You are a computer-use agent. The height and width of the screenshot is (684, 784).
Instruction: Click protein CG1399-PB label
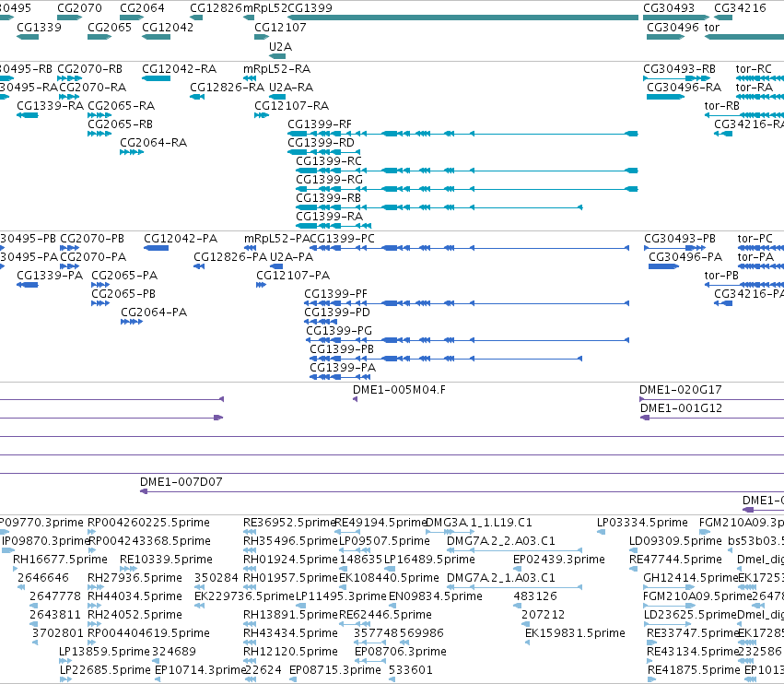342,349
